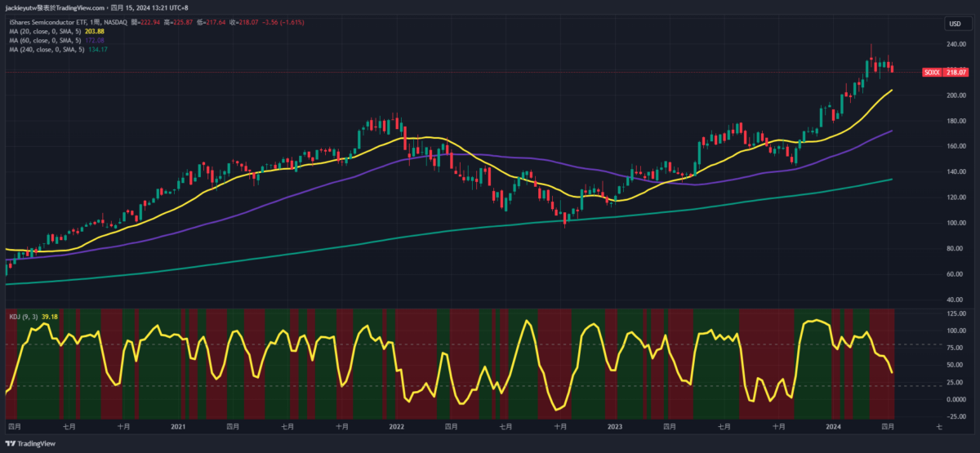980x453 pixels.
Task: Select the MA (20, close, 0, SMA, 5) legend
Action: pyautogui.click(x=44, y=32)
